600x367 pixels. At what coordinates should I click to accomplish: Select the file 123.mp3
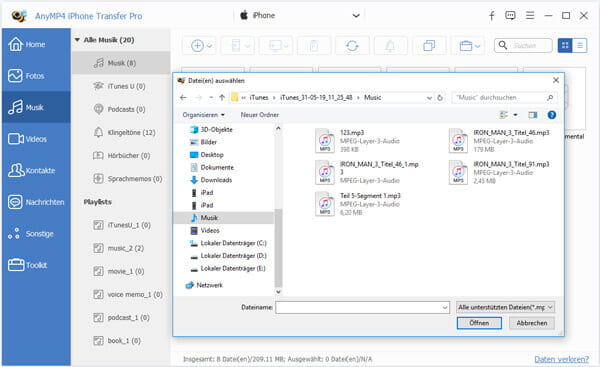click(x=358, y=140)
